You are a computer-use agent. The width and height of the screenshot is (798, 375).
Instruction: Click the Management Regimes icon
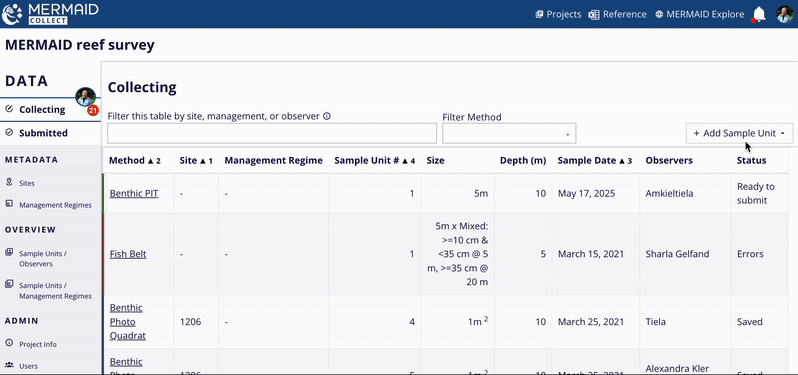[9, 204]
